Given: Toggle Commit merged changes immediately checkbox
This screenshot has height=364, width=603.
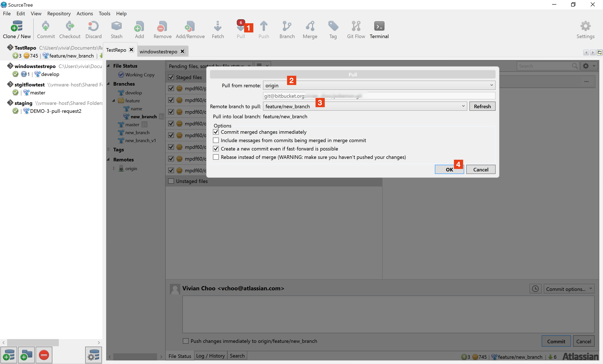Looking at the screenshot, I should click(216, 132).
